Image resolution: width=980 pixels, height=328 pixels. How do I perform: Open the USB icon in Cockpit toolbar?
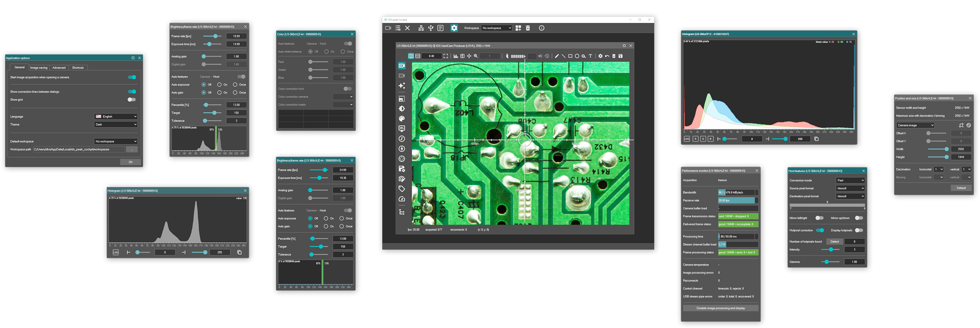[431, 28]
